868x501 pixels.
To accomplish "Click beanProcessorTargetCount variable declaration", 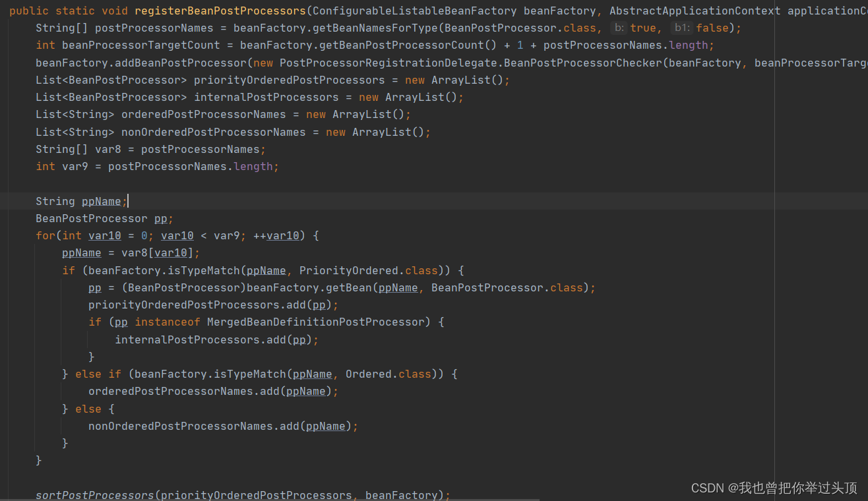I will click(x=141, y=45).
